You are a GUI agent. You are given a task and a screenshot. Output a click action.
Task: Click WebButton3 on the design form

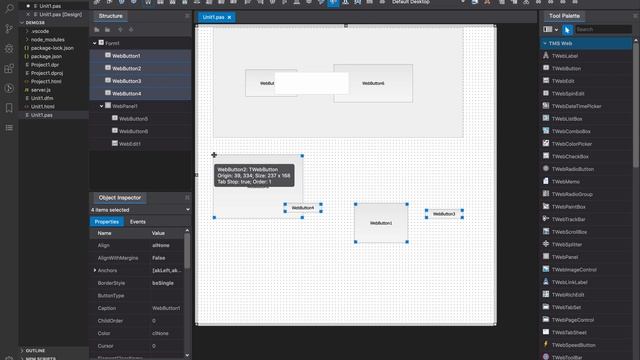tap(444, 214)
